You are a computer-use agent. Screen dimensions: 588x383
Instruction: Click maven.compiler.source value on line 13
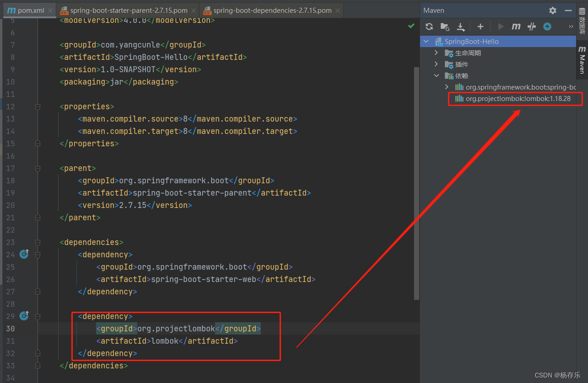pos(185,119)
